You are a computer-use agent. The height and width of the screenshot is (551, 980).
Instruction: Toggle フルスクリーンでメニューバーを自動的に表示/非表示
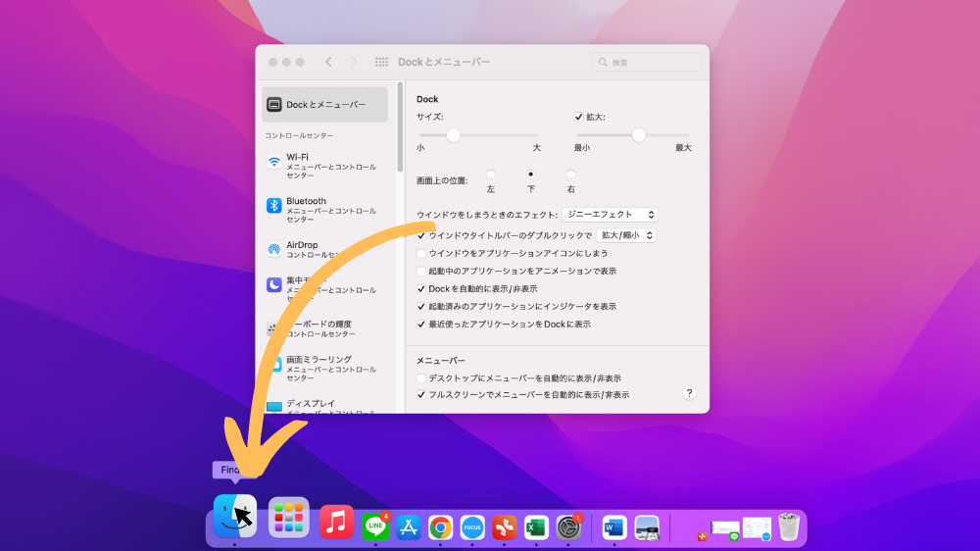point(421,395)
